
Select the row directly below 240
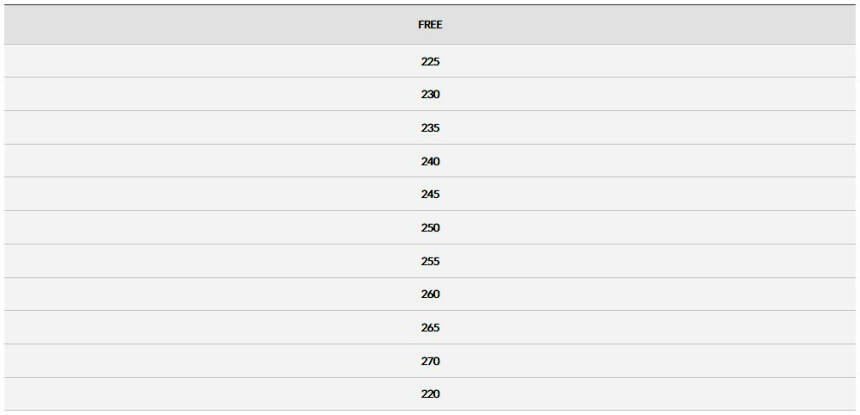point(430,194)
